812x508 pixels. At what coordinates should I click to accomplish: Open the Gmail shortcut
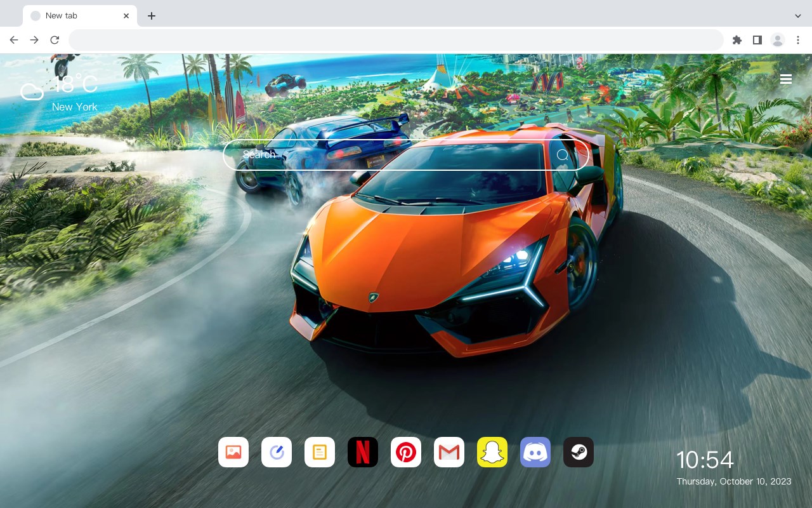tap(449, 452)
